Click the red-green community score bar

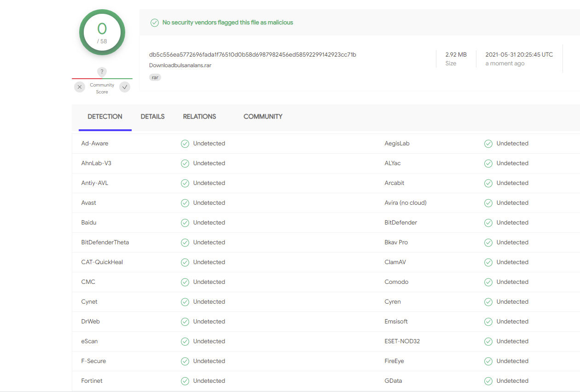[x=102, y=79]
